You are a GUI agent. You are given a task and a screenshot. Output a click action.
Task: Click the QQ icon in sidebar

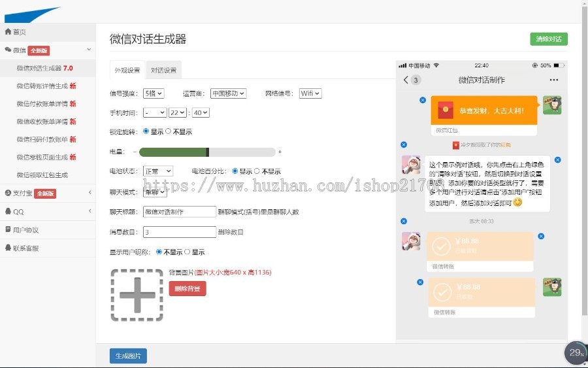[x=8, y=211]
